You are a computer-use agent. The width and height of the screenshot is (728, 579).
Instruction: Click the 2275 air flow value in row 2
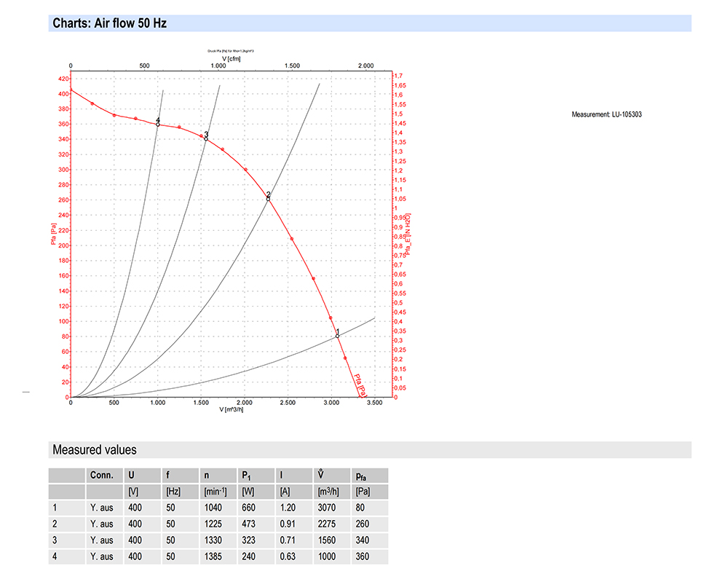(x=328, y=524)
